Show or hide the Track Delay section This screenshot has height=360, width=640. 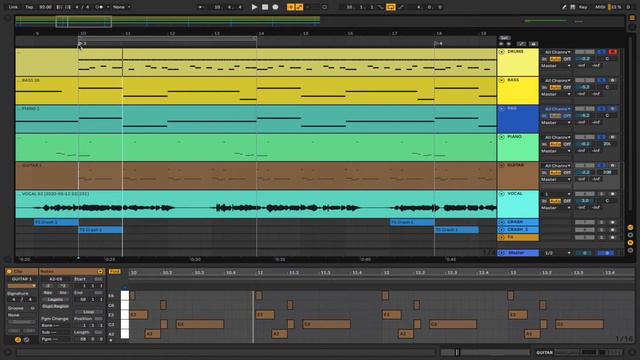coord(630,250)
